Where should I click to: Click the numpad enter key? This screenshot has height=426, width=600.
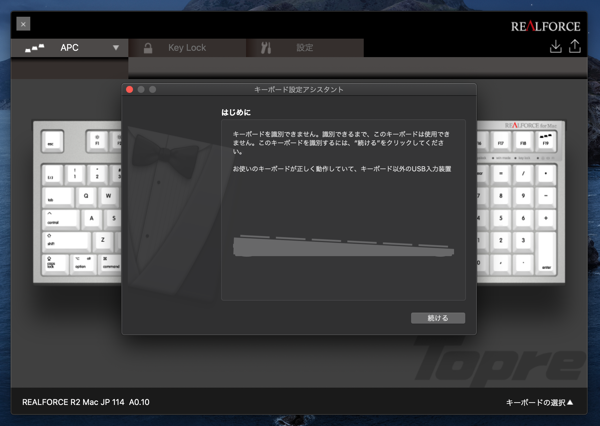tap(546, 253)
